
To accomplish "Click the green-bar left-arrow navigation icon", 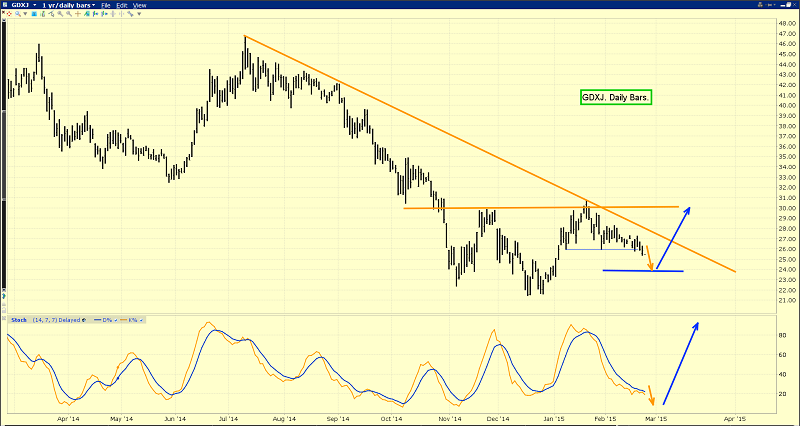I will pos(95,14).
